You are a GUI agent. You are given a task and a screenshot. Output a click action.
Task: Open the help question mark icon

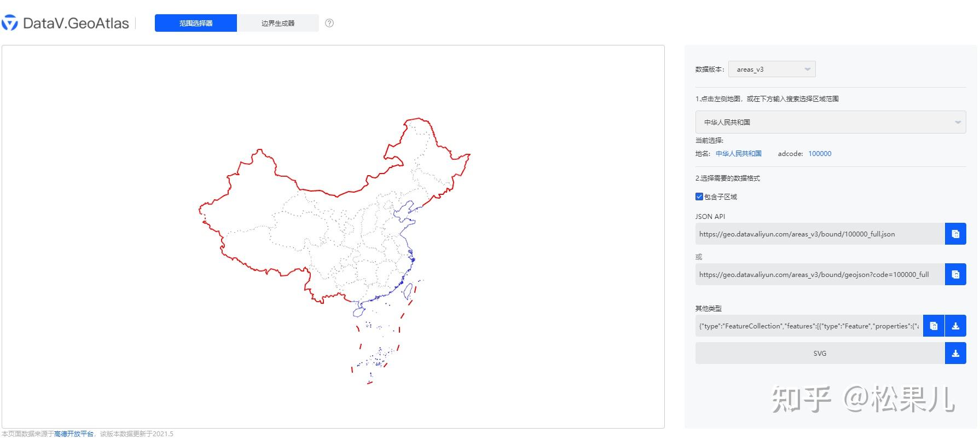tap(329, 22)
